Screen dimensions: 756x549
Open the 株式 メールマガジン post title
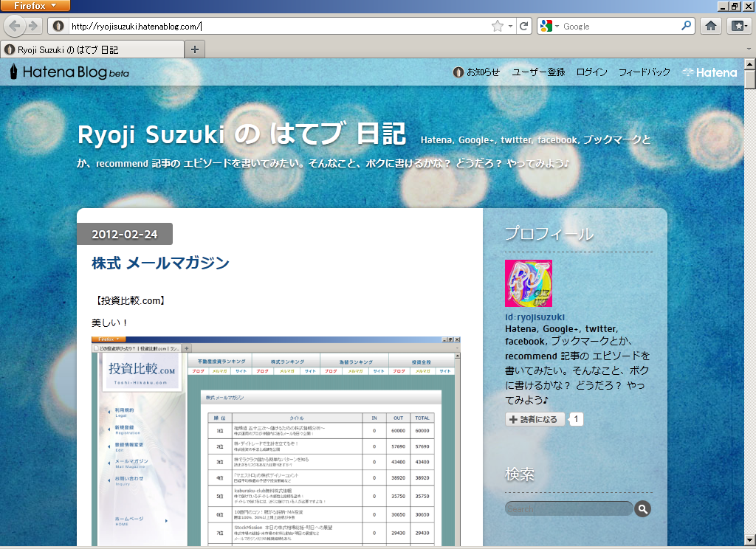[x=160, y=263]
